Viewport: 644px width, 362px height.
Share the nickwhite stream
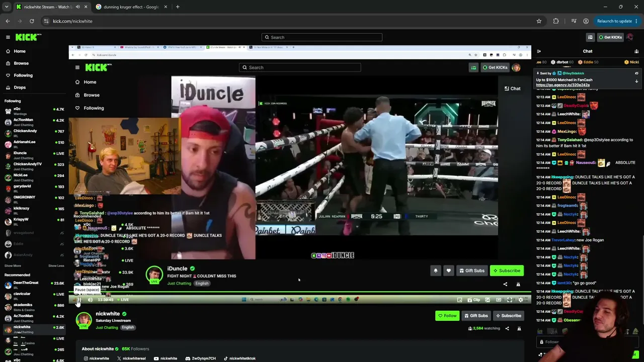point(507,329)
